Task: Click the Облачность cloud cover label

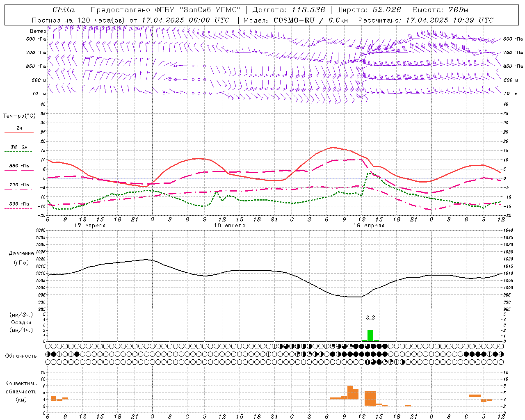Action: 21,356
